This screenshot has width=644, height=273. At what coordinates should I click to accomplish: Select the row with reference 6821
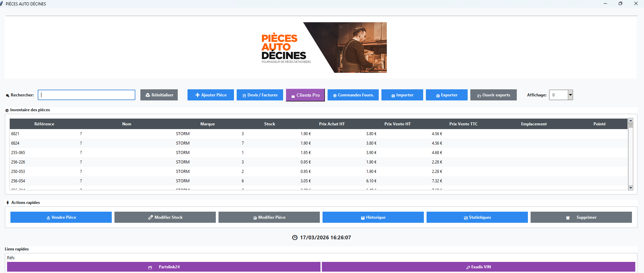point(319,134)
